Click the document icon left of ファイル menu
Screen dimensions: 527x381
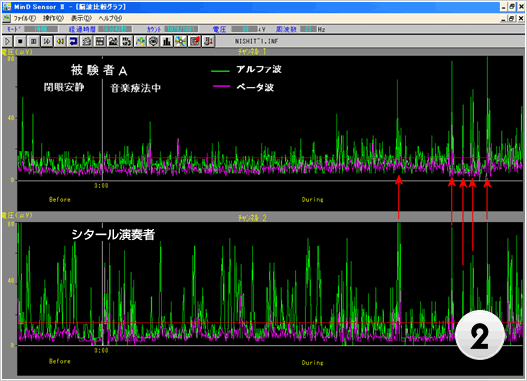[6, 18]
